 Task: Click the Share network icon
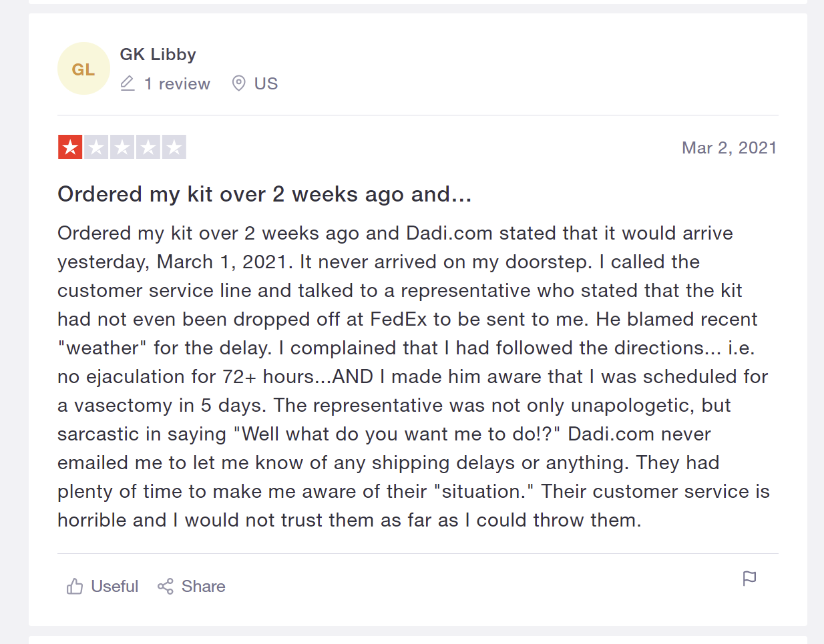click(x=166, y=587)
